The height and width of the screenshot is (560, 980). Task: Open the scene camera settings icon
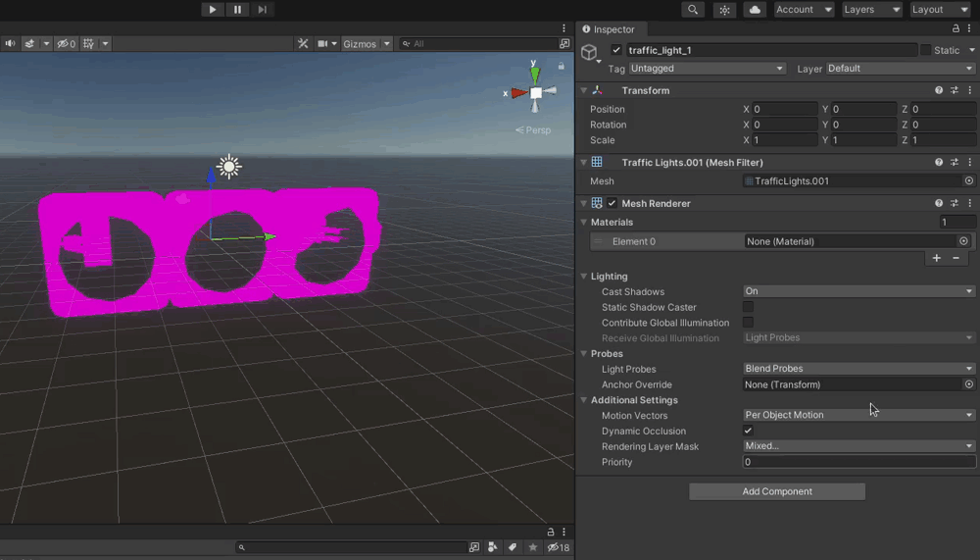[321, 44]
